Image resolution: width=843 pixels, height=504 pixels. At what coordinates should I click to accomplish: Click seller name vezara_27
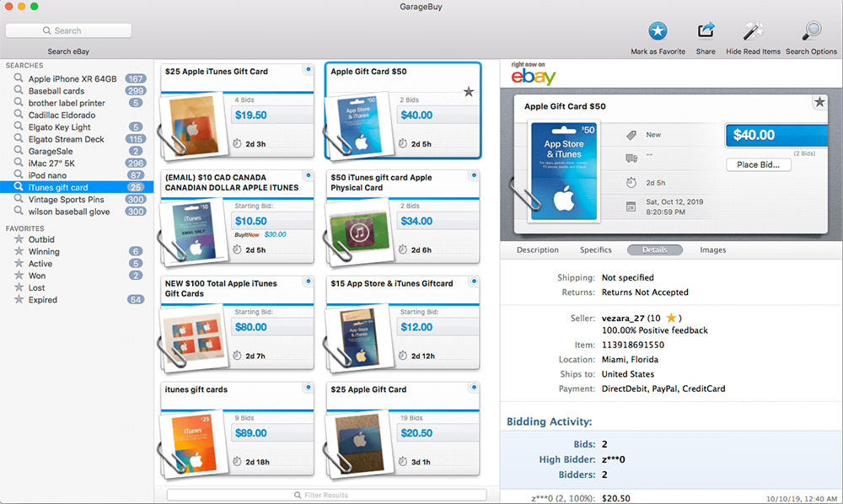[x=623, y=318]
